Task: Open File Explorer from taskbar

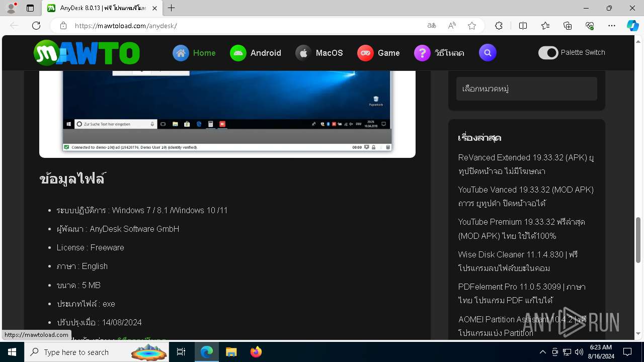Action: click(x=231, y=352)
